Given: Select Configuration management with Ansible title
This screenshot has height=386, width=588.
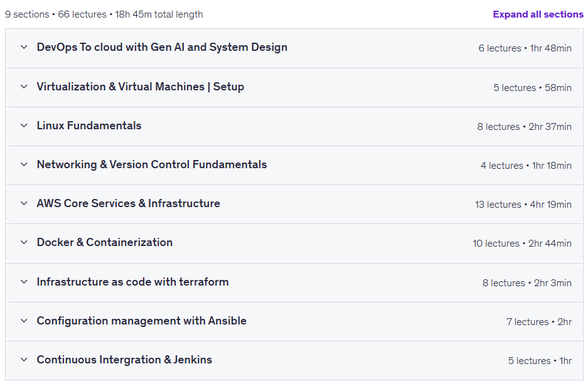Looking at the screenshot, I should coord(141,321).
